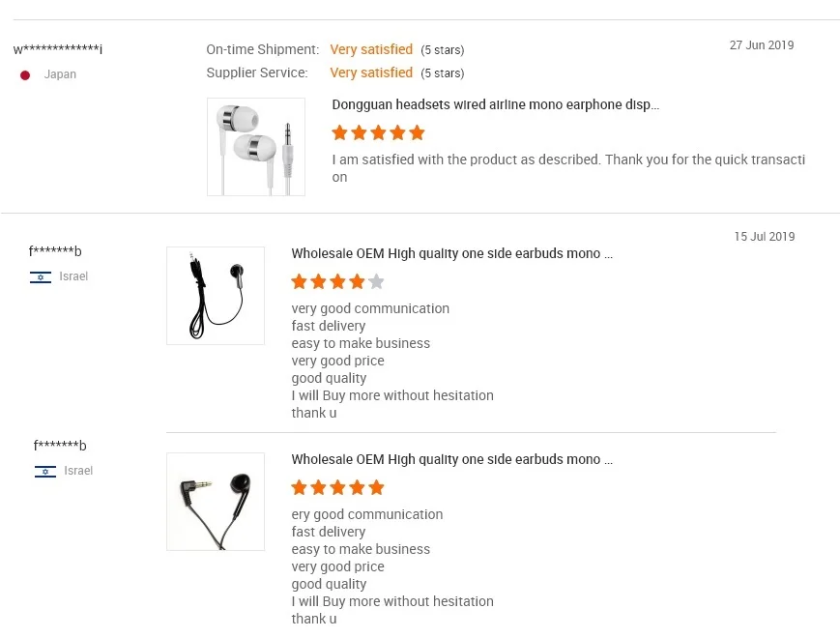Click first f*******b reviewer username
The width and height of the screenshot is (840, 638).
pyautogui.click(x=55, y=252)
